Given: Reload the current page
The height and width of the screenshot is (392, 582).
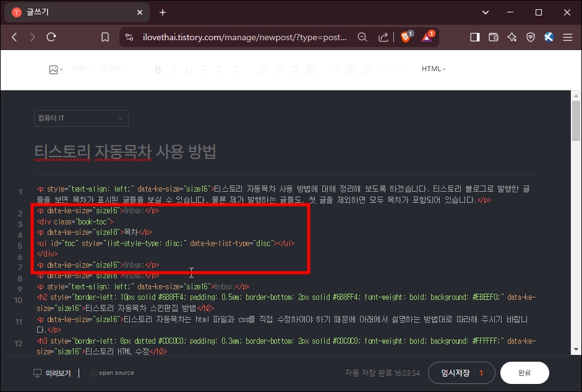Looking at the screenshot, I should click(51, 37).
